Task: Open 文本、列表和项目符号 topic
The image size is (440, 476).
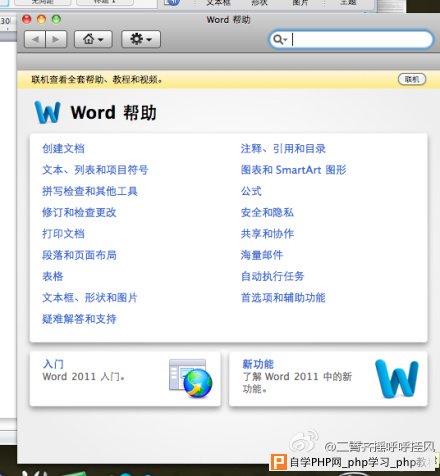Action: (95, 170)
